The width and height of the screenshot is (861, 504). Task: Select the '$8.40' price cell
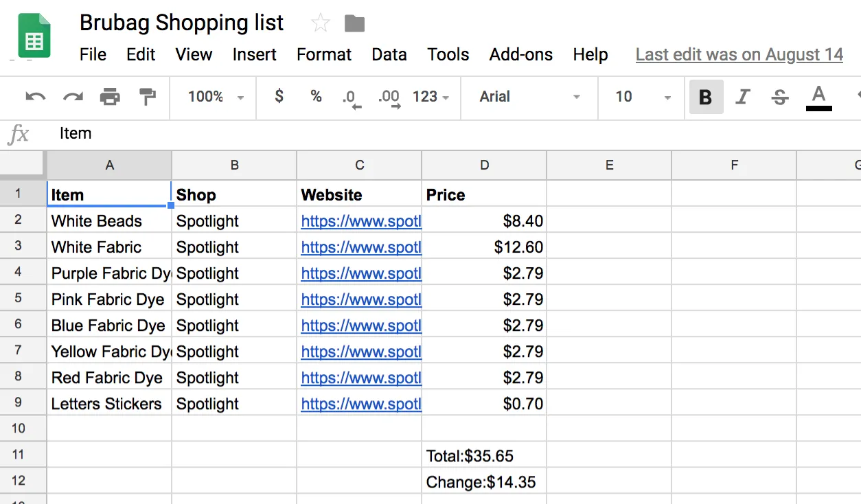484,221
